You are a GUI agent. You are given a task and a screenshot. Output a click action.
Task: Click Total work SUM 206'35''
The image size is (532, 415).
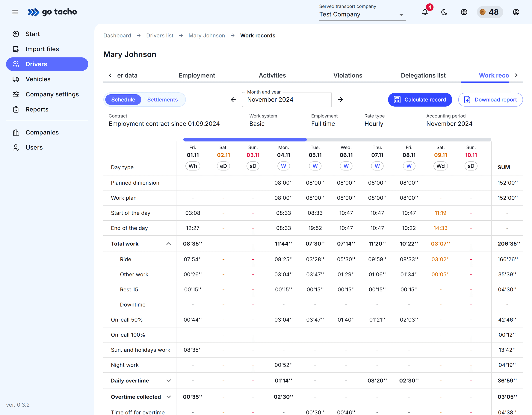509,244
